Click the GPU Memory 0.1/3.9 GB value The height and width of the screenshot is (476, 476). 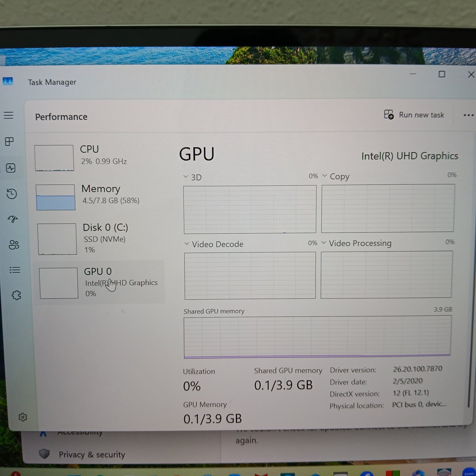tap(212, 419)
